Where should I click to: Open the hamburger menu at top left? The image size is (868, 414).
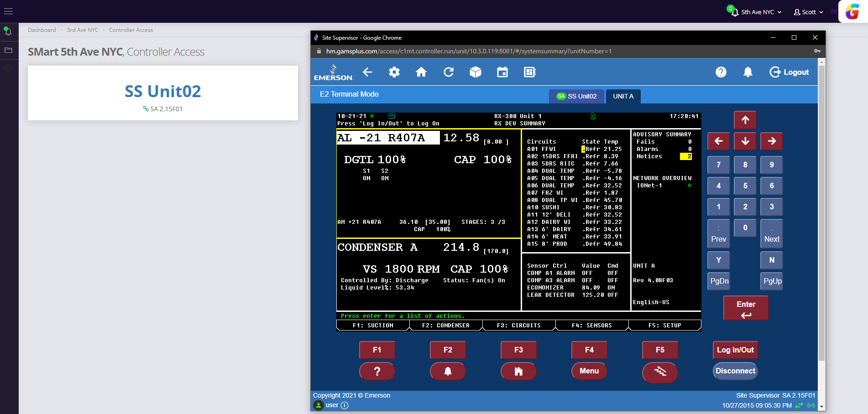[x=9, y=11]
